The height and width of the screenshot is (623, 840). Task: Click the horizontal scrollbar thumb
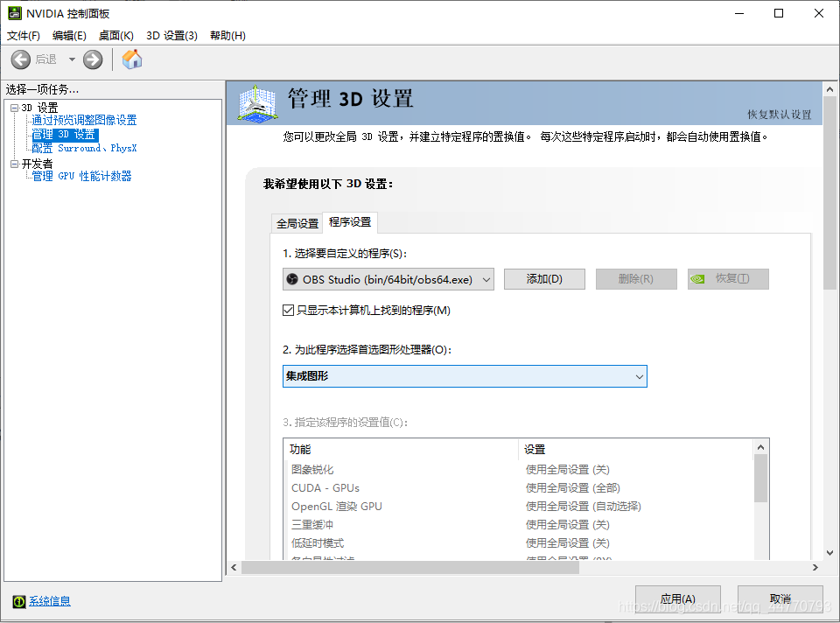click(x=410, y=567)
